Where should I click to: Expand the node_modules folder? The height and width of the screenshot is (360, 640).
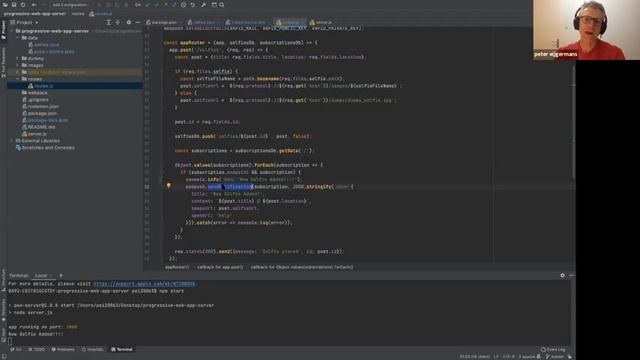click(x=18, y=72)
